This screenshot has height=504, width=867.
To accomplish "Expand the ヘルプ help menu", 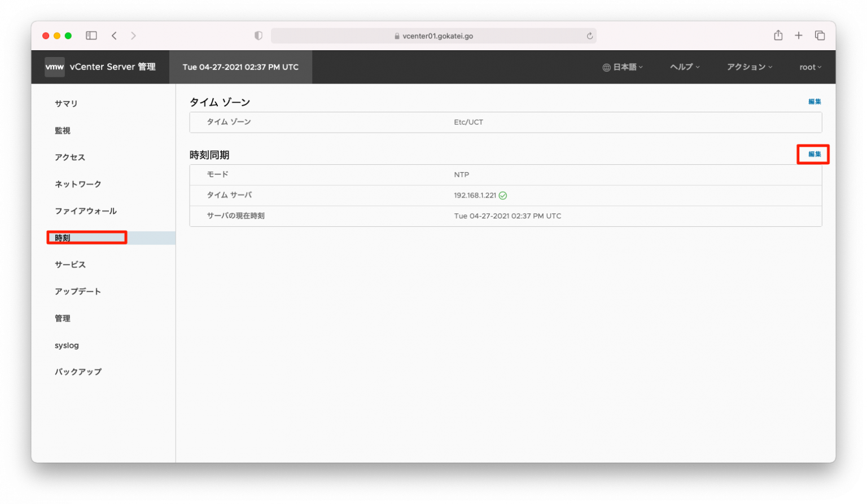I will coord(684,67).
